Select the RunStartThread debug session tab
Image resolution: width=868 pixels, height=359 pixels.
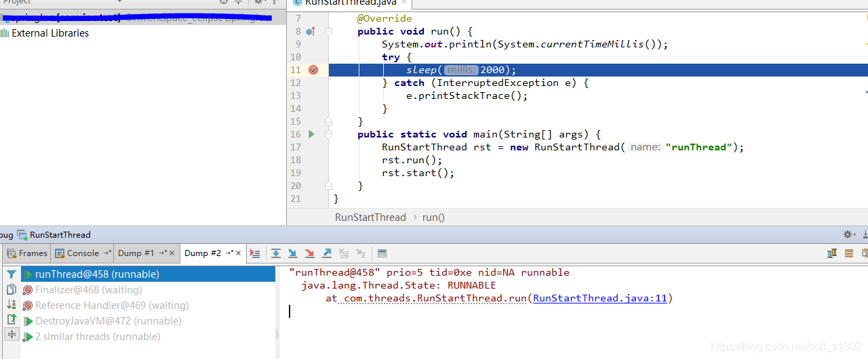(54, 234)
